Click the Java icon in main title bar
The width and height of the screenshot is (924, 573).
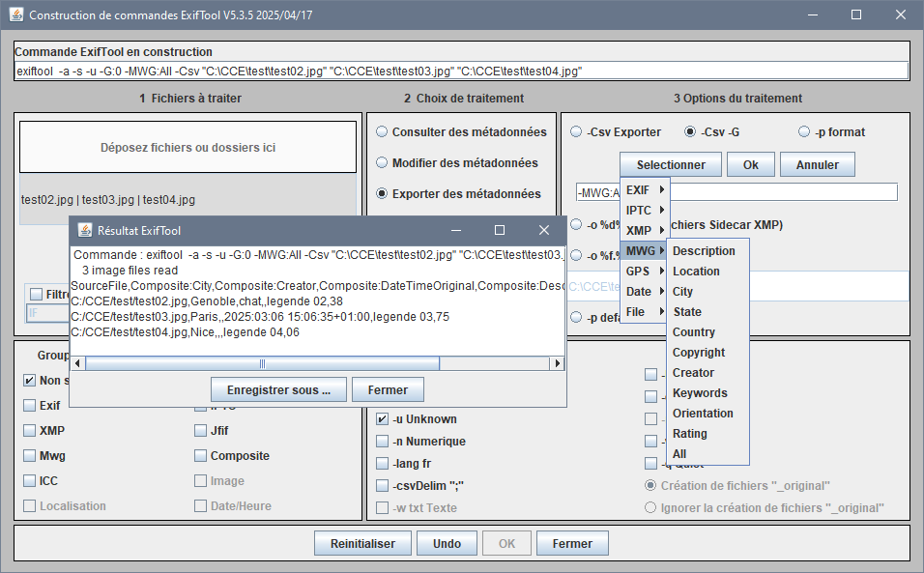coord(15,14)
